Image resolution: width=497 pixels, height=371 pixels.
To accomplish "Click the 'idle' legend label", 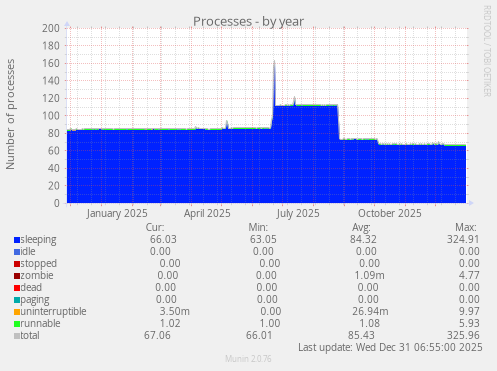I will pos(28,251).
